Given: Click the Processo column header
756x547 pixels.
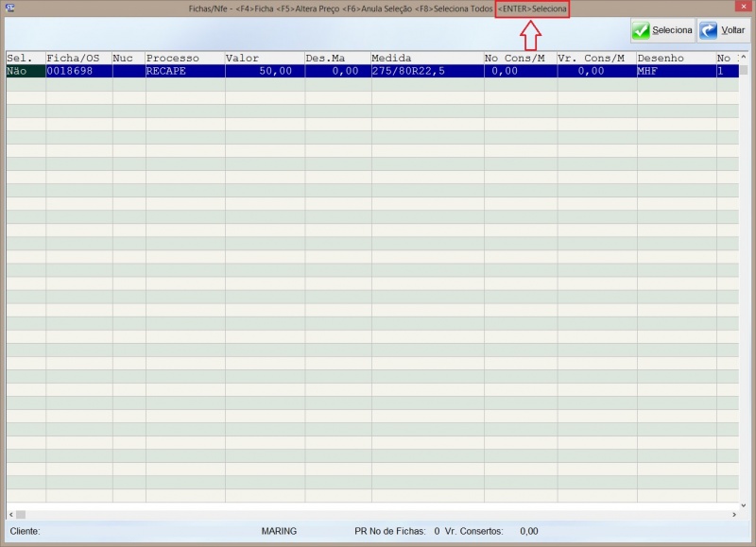Looking at the screenshot, I should [184, 58].
